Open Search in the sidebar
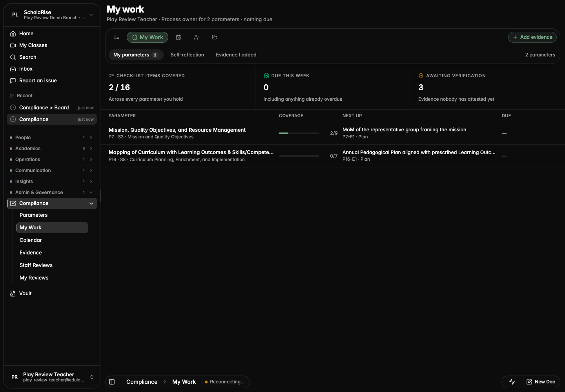Screen dimensions: 565x392 click(x=52, y=57)
